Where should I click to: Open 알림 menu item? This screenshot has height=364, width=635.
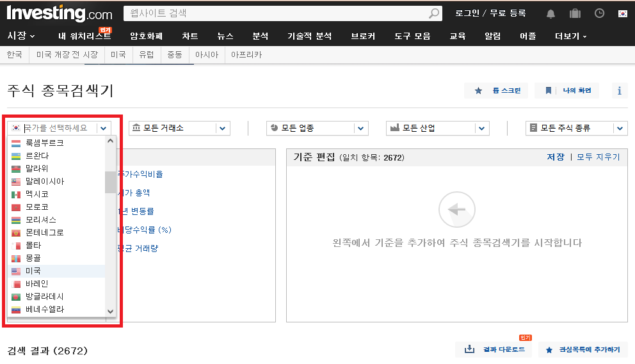pyautogui.click(x=492, y=36)
